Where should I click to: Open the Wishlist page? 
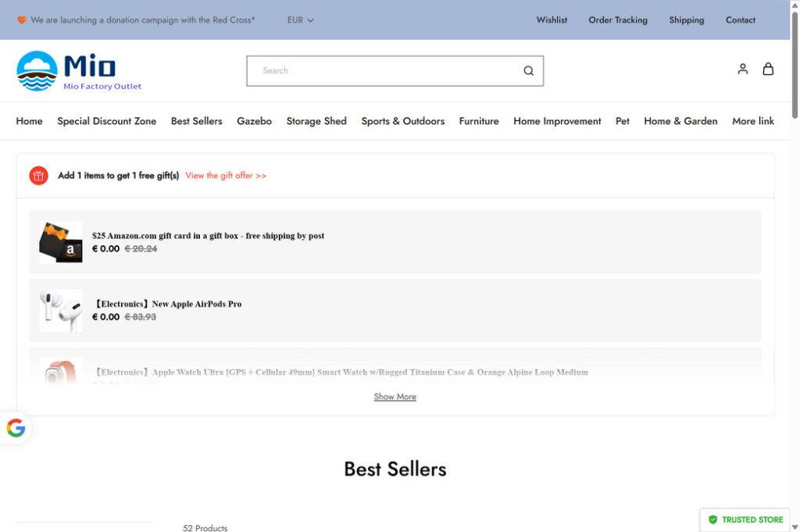tap(552, 20)
